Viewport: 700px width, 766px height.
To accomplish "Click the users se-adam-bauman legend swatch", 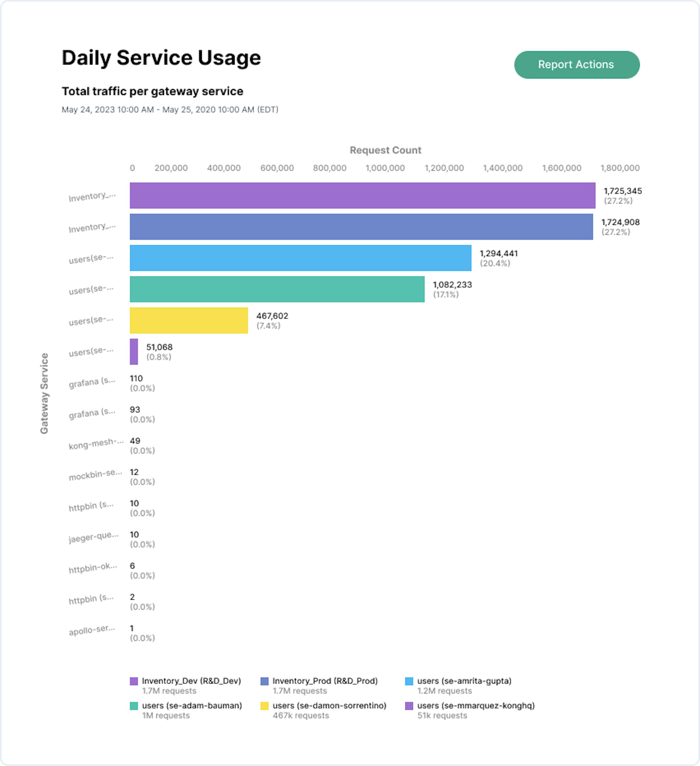I will point(134,706).
